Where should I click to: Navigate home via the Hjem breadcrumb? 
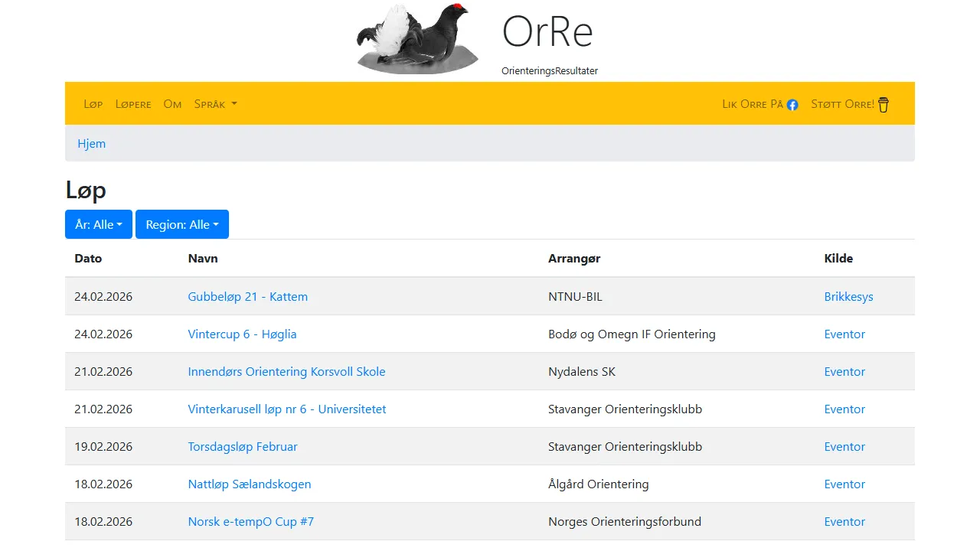coord(91,143)
